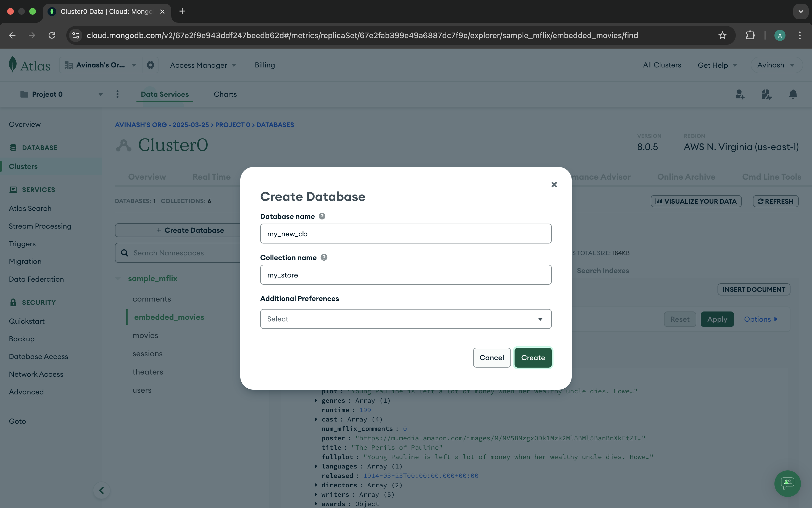The image size is (812, 508).
Task: Click the Atlas leaf logo
Action: point(13,64)
